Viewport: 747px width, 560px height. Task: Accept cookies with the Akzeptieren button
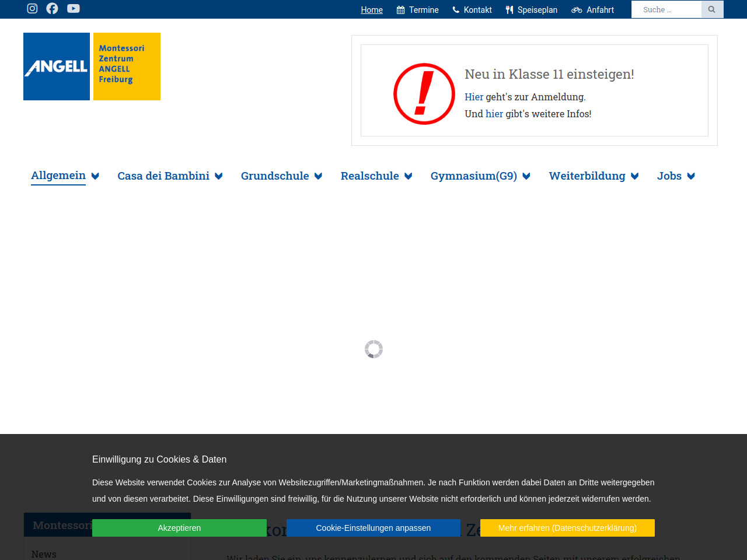click(x=179, y=528)
